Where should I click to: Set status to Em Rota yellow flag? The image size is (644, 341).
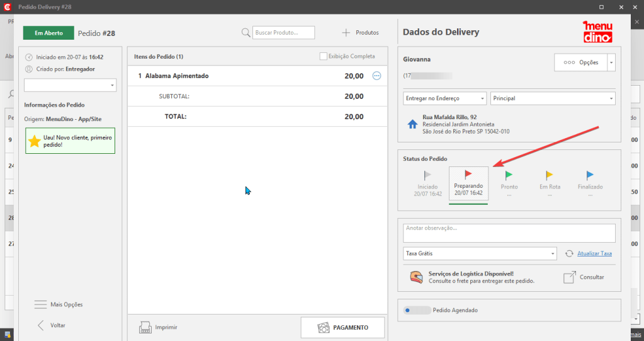tap(550, 176)
